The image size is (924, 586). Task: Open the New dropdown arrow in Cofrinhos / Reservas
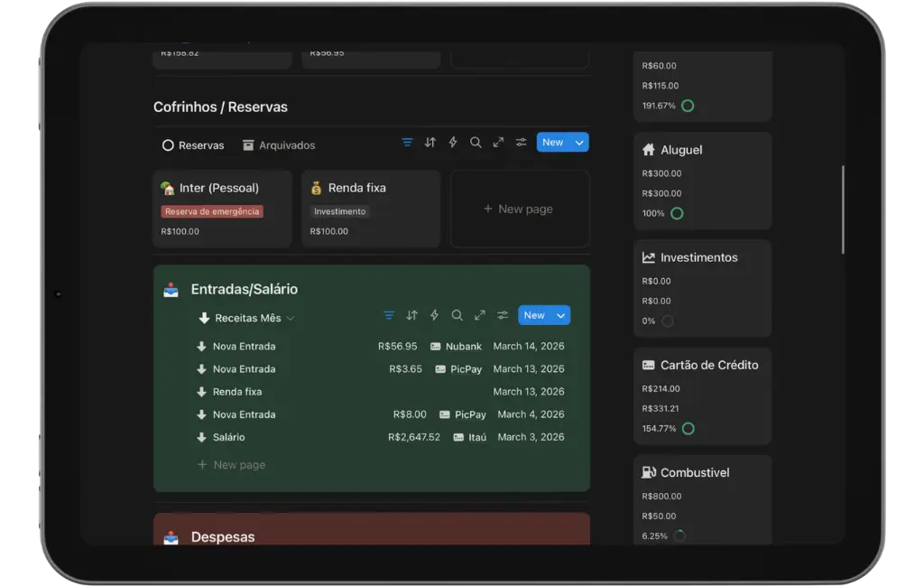point(579,143)
